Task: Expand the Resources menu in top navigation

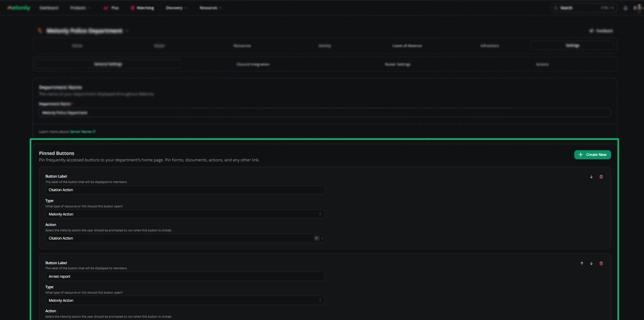Action: (x=211, y=8)
